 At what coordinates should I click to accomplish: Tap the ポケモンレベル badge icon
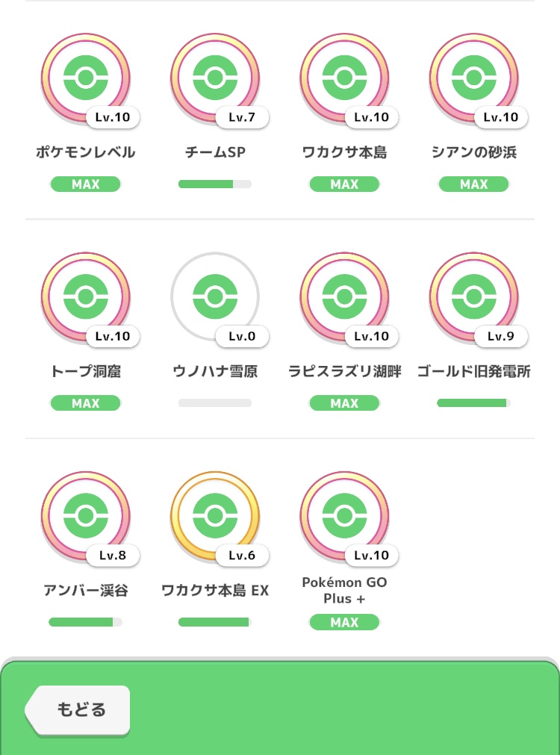click(x=85, y=78)
